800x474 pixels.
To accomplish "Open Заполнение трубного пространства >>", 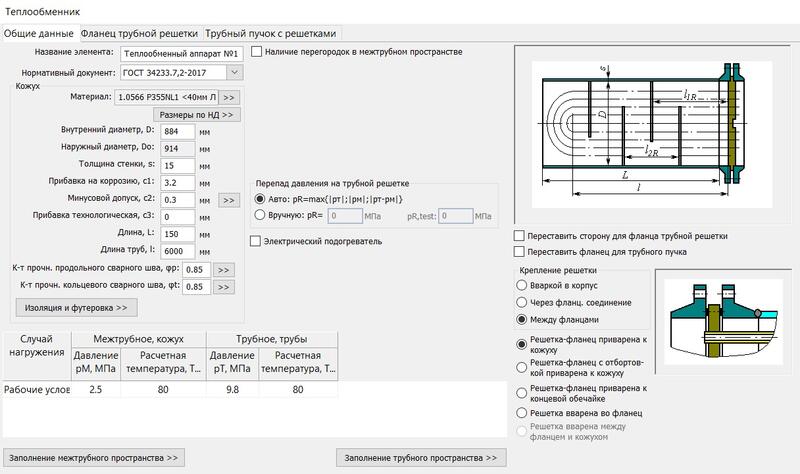I will pos(421,458).
